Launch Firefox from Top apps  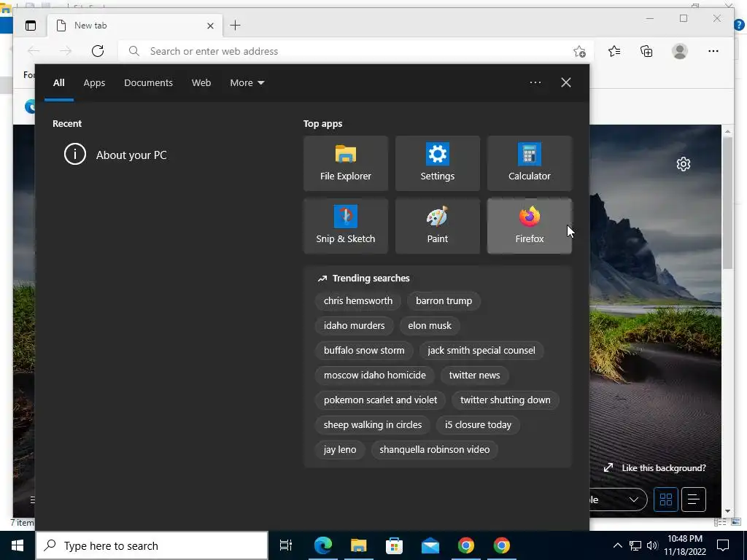[x=530, y=226]
